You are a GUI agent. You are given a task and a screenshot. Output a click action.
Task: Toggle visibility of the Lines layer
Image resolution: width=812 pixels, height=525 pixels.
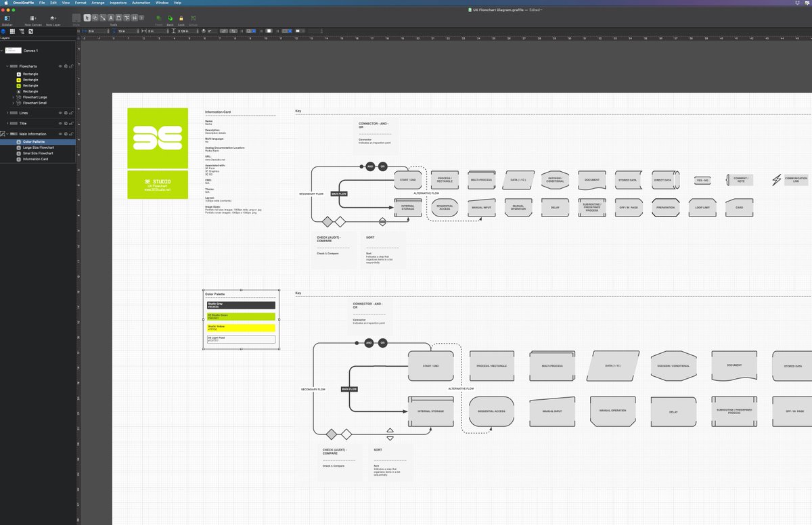pyautogui.click(x=60, y=113)
